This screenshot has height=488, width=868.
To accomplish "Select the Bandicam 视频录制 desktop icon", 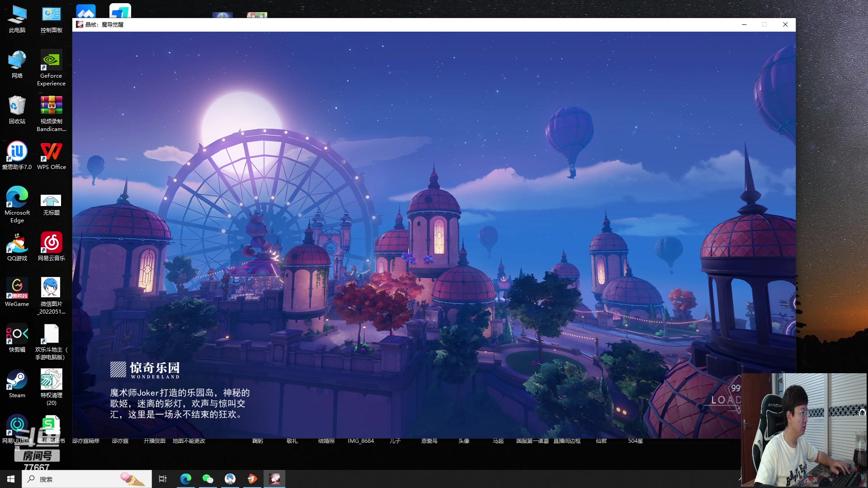I will 52,114.
